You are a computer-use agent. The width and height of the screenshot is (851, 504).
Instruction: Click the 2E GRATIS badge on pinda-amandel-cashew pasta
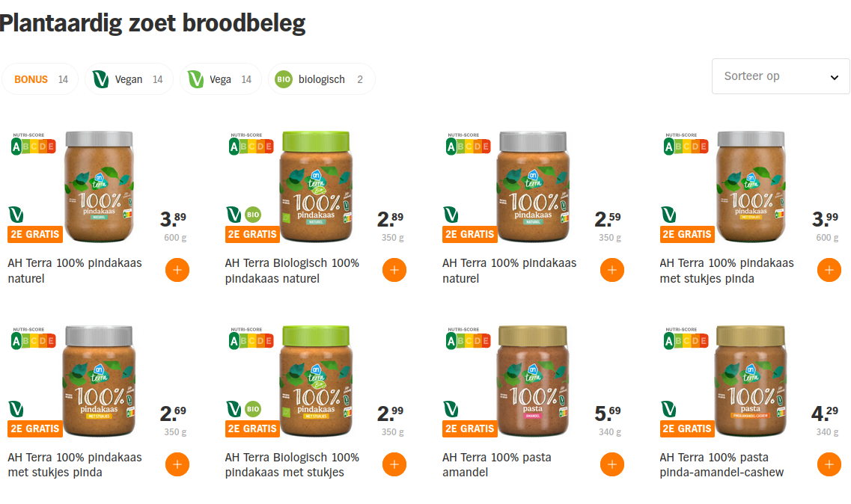tap(686, 428)
